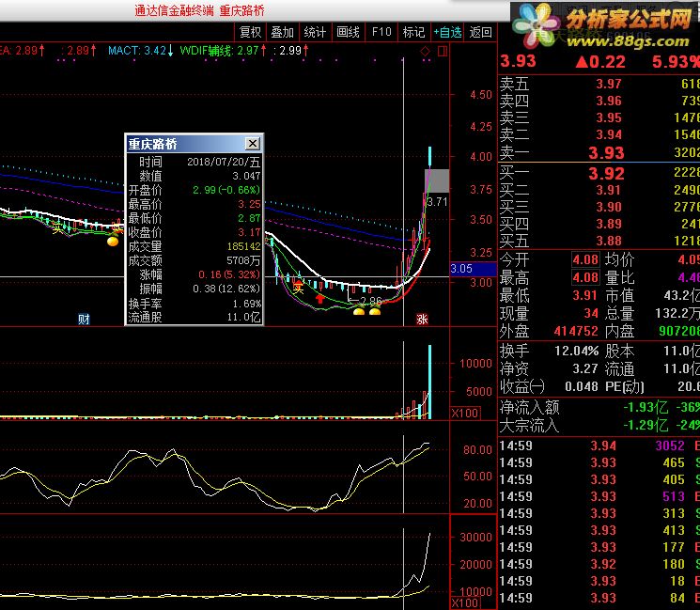Click the 最低 value 3.91
This screenshot has width=700, height=610.
[x=585, y=296]
